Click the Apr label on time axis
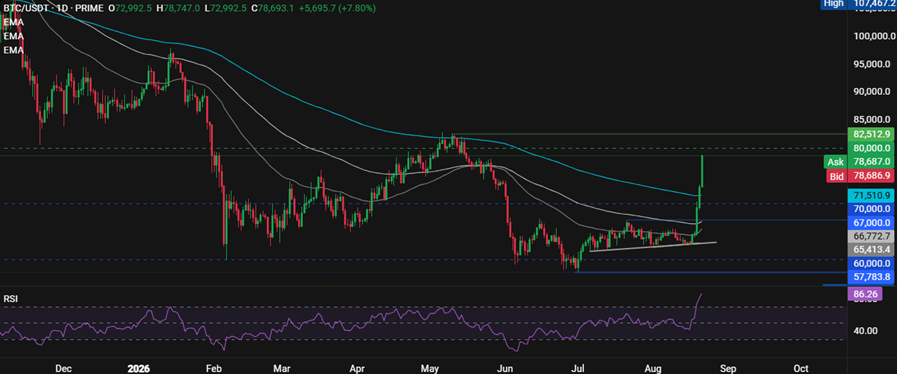The height and width of the screenshot is (374, 897). pyautogui.click(x=357, y=368)
